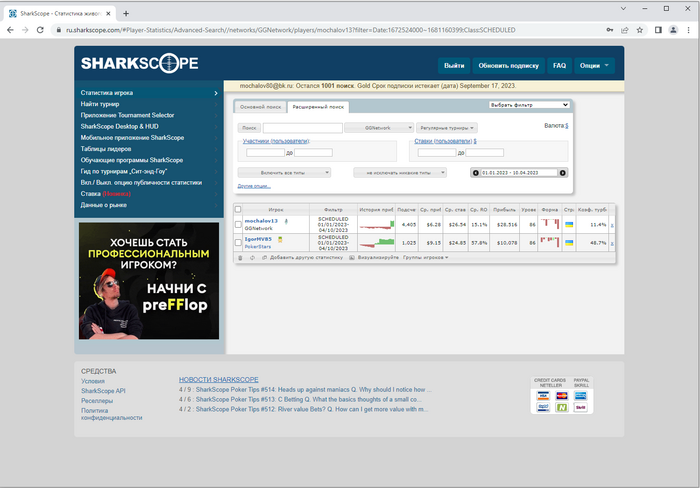Open the GGNetwork network dropdown

point(379,128)
